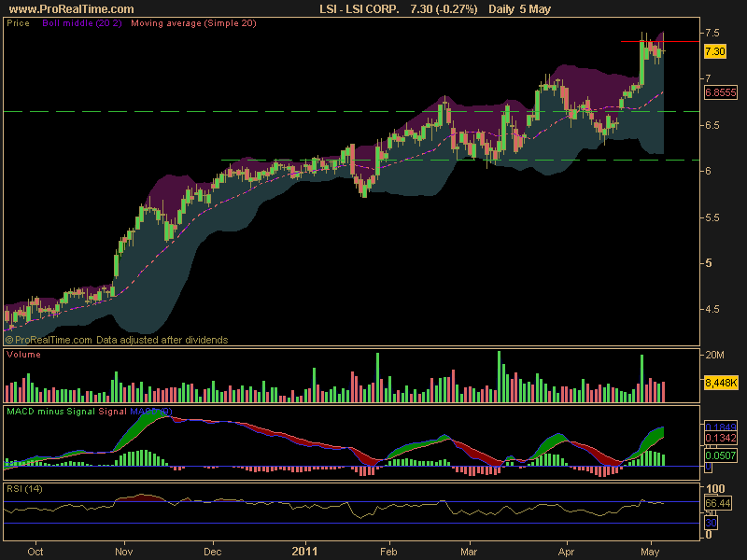
Task: Click the 8,448K volume value tag
Action: click(721, 383)
